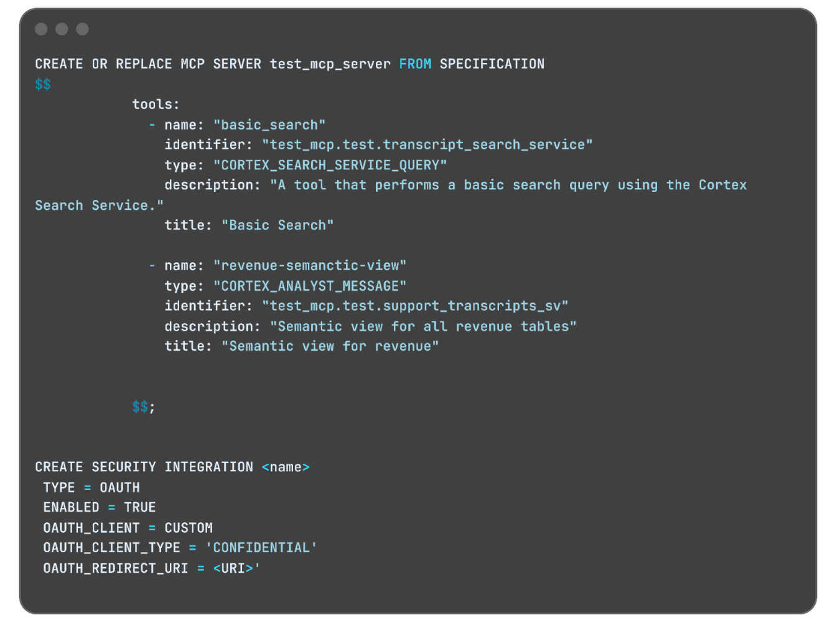Click the "revenue-semanctic-view" name value

[310, 266]
